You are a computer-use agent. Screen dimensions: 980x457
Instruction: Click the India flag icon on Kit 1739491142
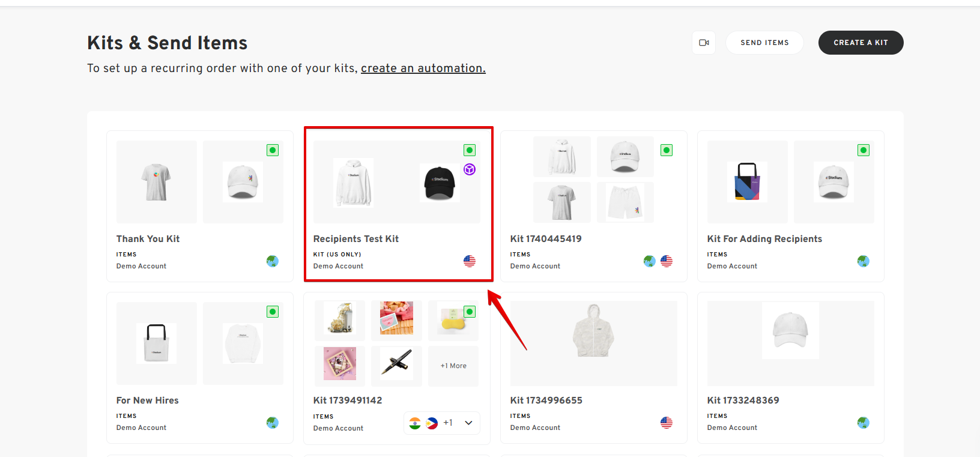tap(415, 423)
